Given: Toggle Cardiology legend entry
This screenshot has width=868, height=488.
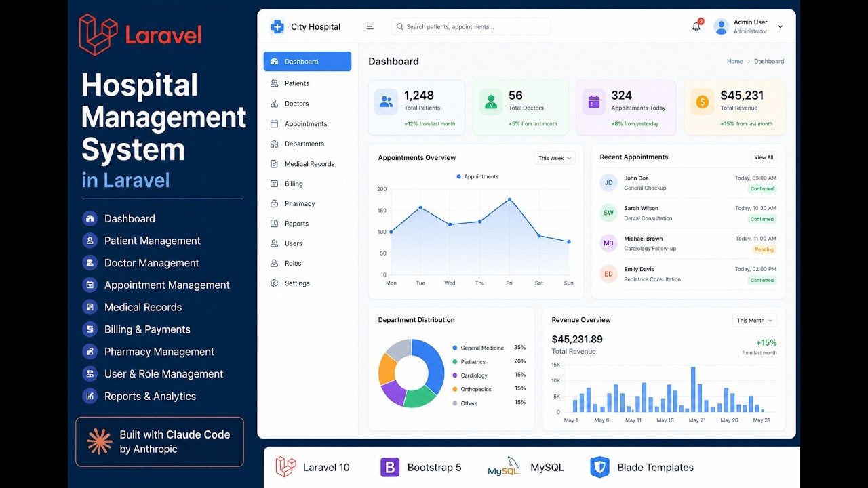Looking at the screenshot, I should click(x=470, y=375).
